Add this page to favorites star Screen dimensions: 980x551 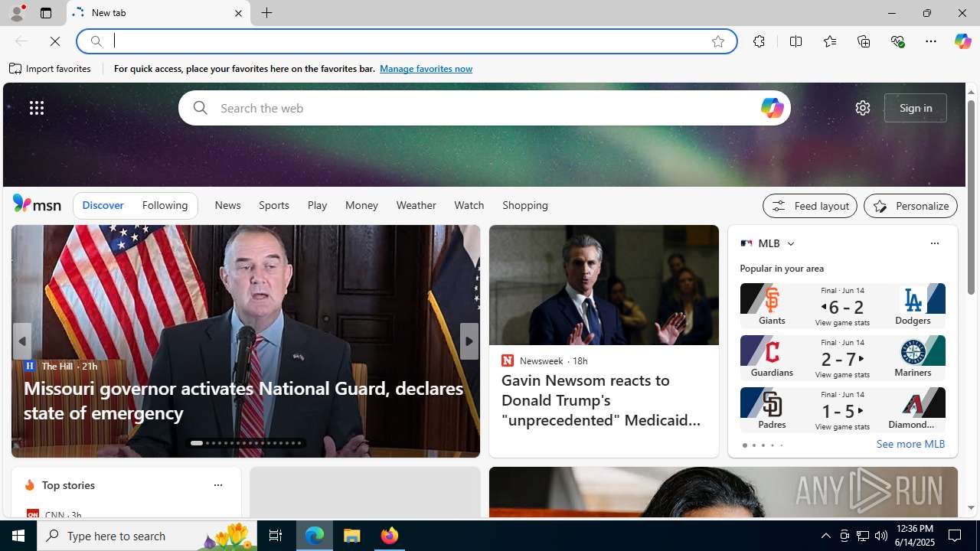717,41
